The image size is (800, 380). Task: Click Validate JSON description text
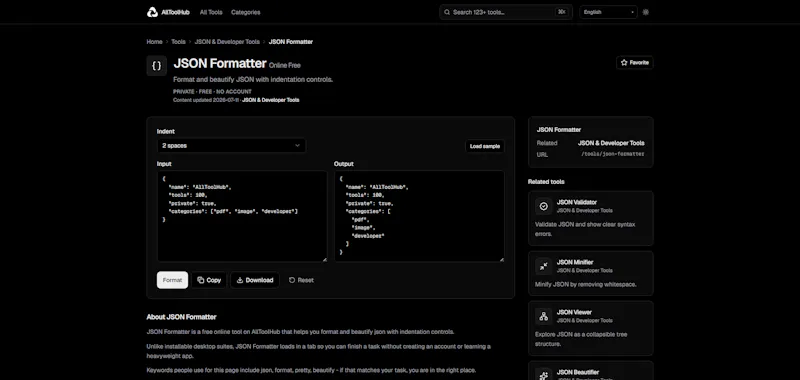point(585,229)
